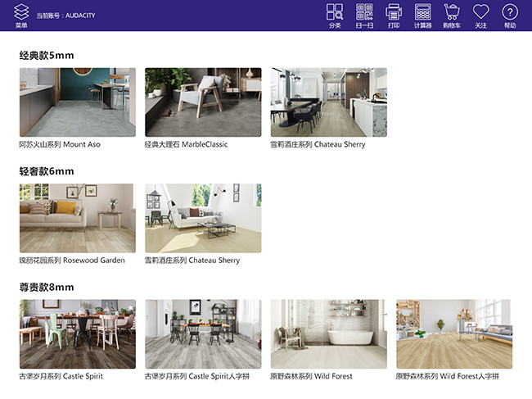
Task: Click the 瑰丽花园系列 Rosewood Garden caption
Action: (x=72, y=261)
